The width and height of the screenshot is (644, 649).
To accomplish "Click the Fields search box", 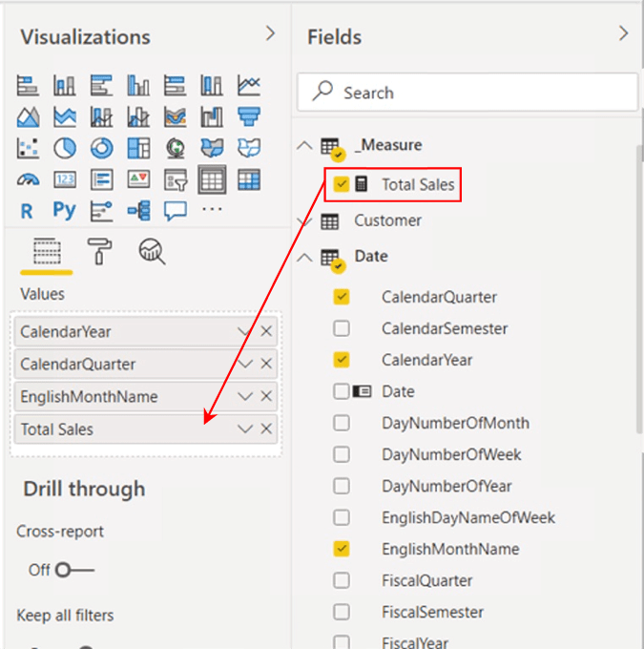I will click(x=467, y=93).
